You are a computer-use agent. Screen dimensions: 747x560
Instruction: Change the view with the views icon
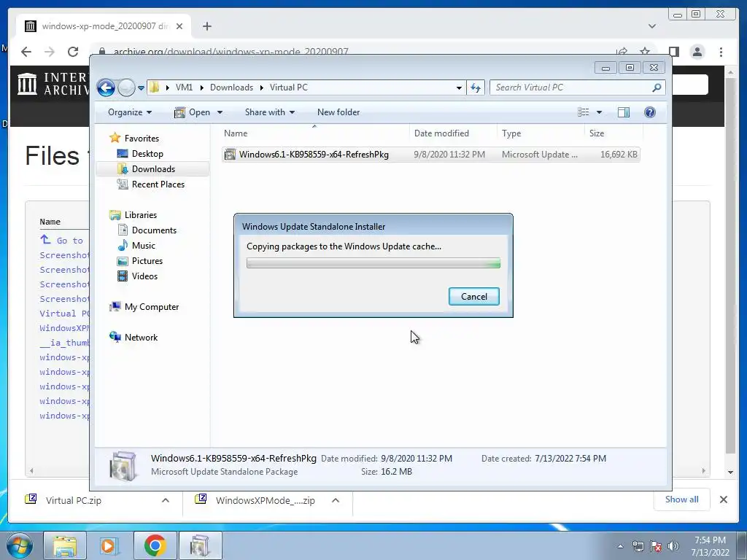point(583,112)
